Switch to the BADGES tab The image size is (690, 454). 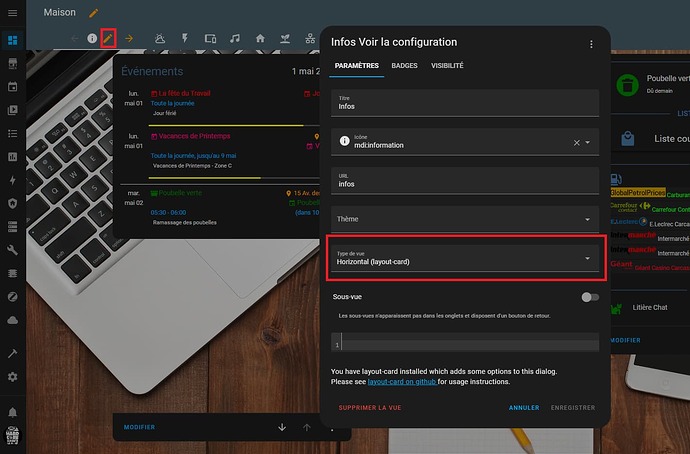404,66
